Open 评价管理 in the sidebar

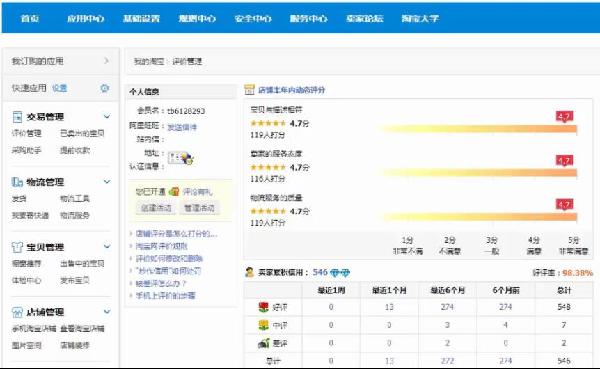point(26,133)
